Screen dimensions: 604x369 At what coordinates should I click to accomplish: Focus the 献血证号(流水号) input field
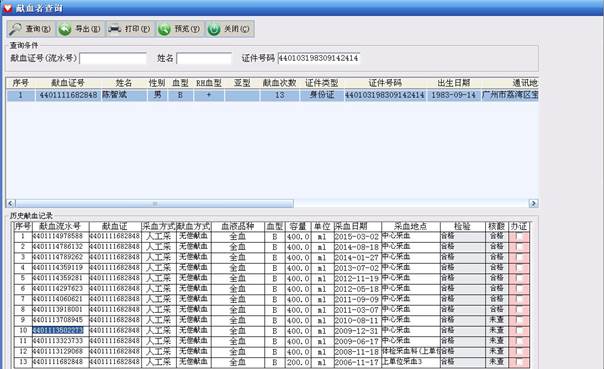pos(113,59)
